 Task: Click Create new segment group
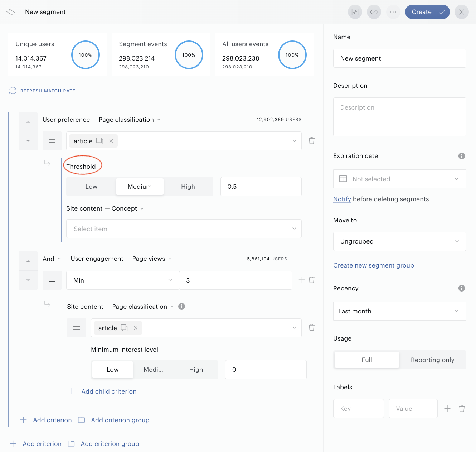click(374, 265)
